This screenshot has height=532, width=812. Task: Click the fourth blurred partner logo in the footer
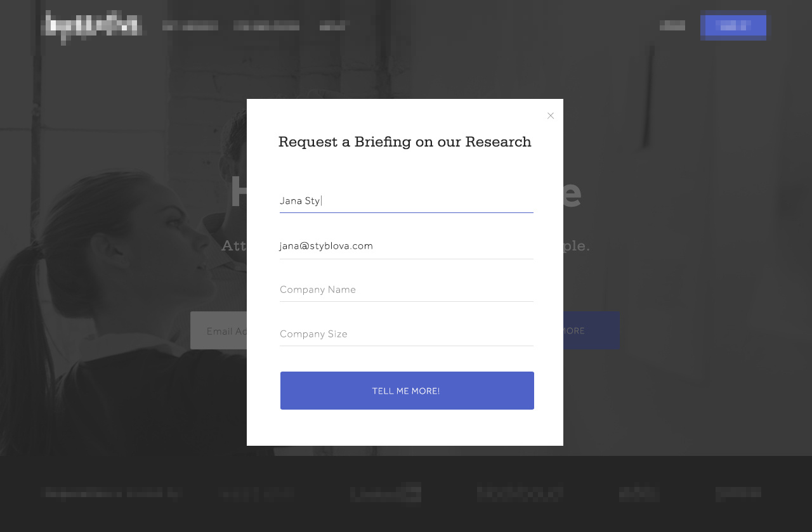click(639, 493)
